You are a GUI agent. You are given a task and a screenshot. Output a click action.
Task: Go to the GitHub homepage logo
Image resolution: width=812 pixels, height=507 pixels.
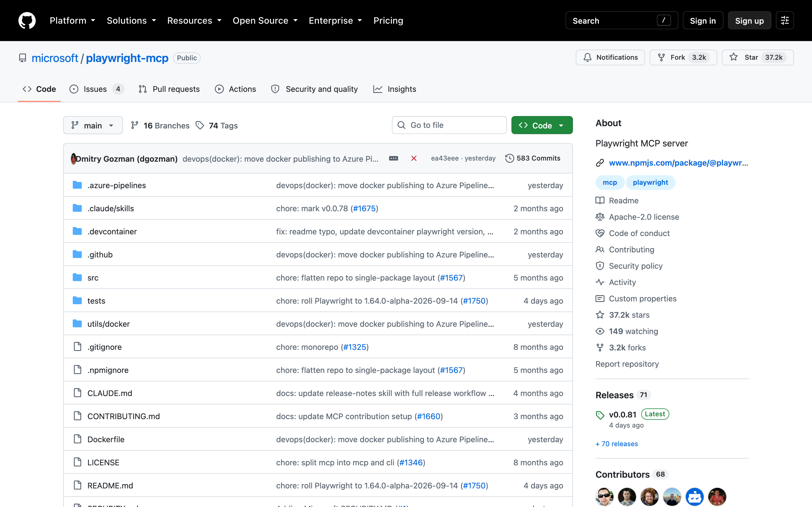(27, 21)
